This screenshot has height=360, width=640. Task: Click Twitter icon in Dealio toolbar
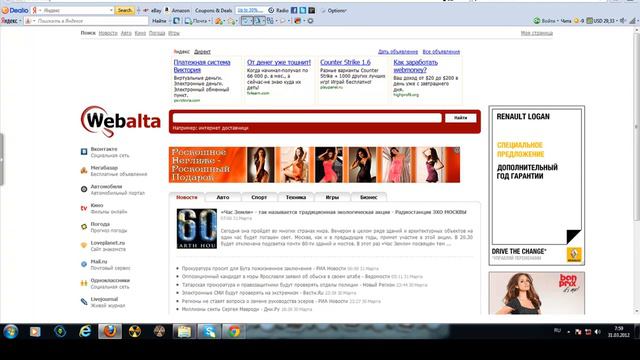click(x=302, y=10)
